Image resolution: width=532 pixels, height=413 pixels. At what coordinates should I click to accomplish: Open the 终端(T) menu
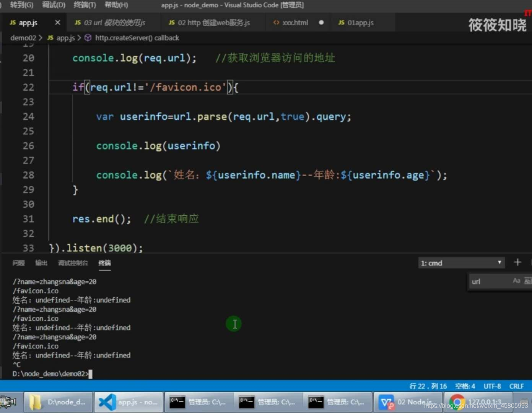(x=85, y=5)
